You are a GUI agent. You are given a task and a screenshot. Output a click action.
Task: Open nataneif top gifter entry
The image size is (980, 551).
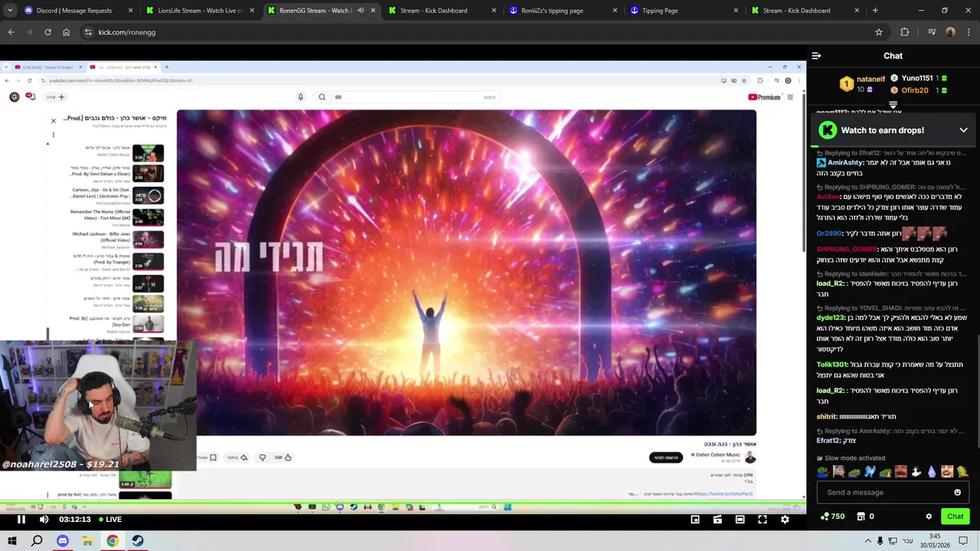coord(862,83)
